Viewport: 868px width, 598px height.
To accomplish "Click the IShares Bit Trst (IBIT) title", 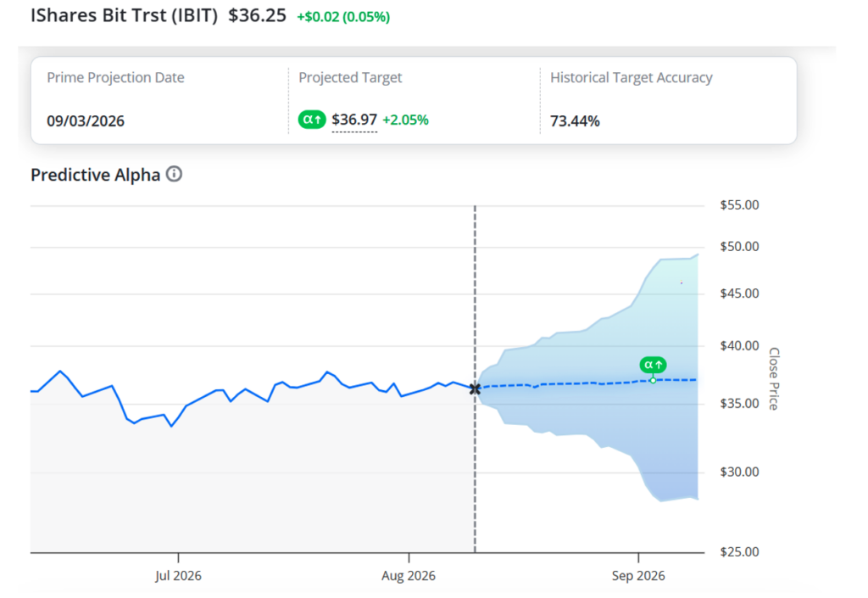I will [124, 15].
